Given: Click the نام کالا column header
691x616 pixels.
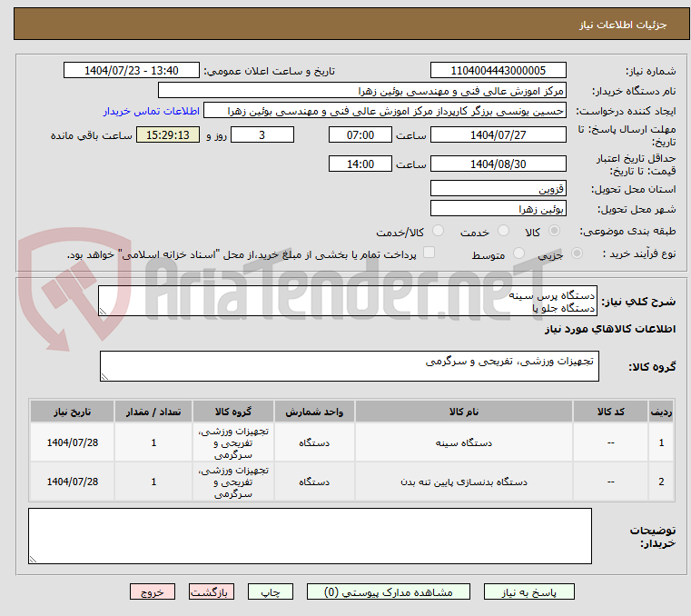Looking at the screenshot, I should click(x=464, y=412).
